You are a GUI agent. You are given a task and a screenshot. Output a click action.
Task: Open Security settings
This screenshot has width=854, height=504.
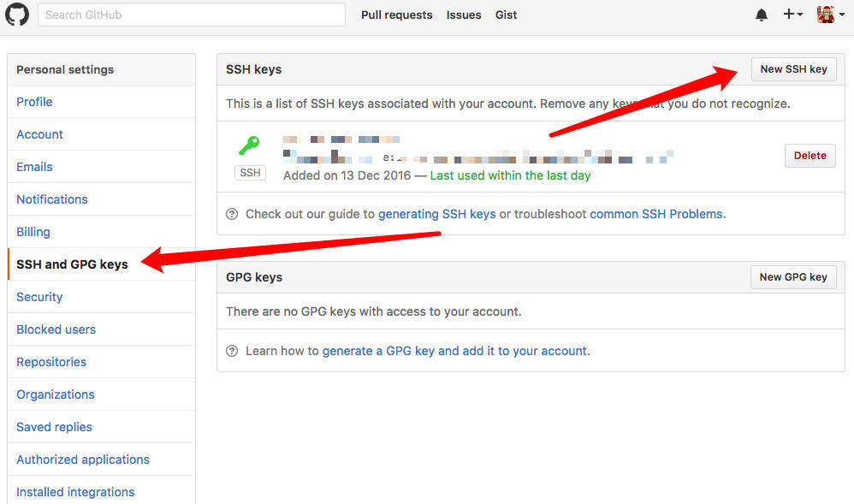point(101,297)
